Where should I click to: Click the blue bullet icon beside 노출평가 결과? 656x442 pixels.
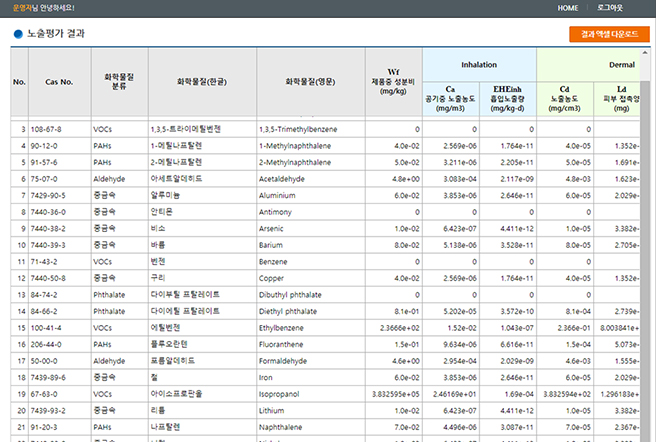click(x=18, y=34)
